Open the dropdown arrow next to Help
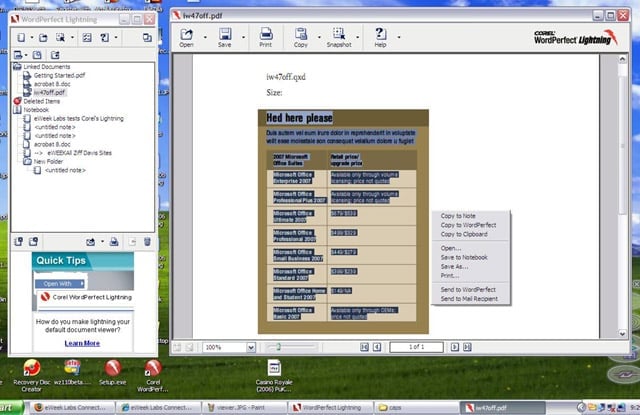Screen dimensions: 640x415 coord(399,37)
